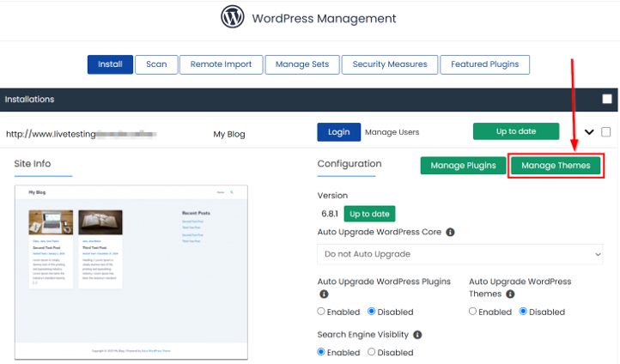Click the Up to date badge beside version 6.8.1
The image size is (620, 364).
(369, 215)
